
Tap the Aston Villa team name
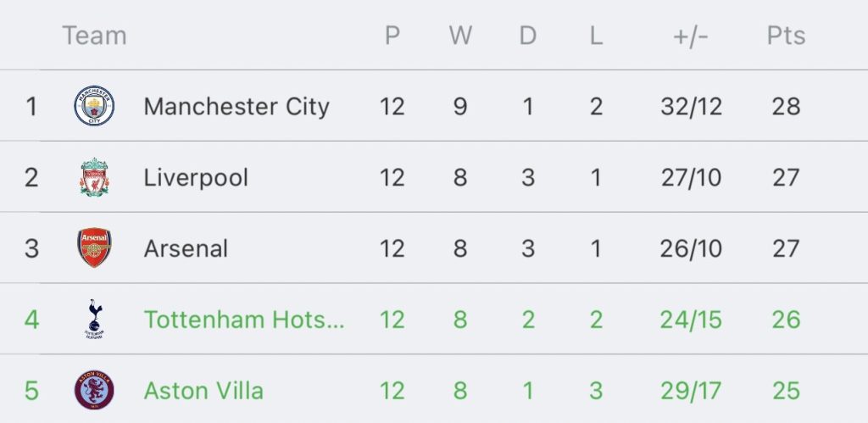tap(203, 391)
